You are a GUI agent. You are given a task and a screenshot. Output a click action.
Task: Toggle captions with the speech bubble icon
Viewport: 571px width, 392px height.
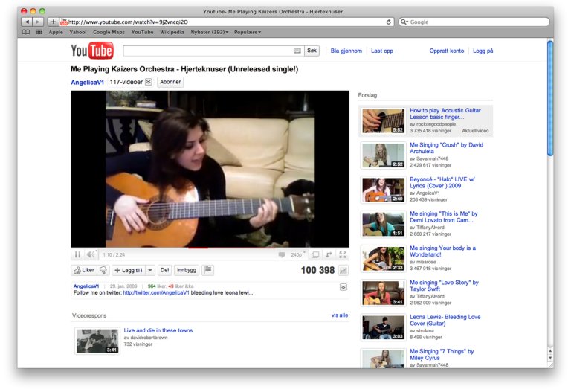pos(282,254)
